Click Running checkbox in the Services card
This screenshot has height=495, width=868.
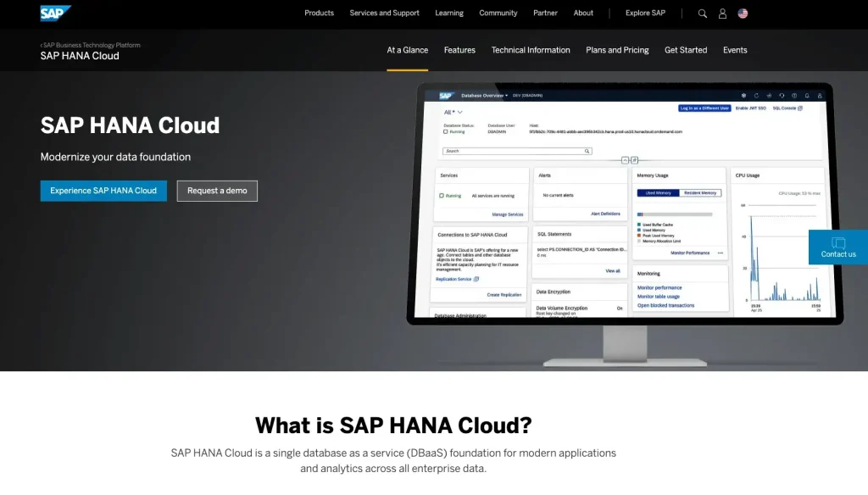tap(441, 196)
